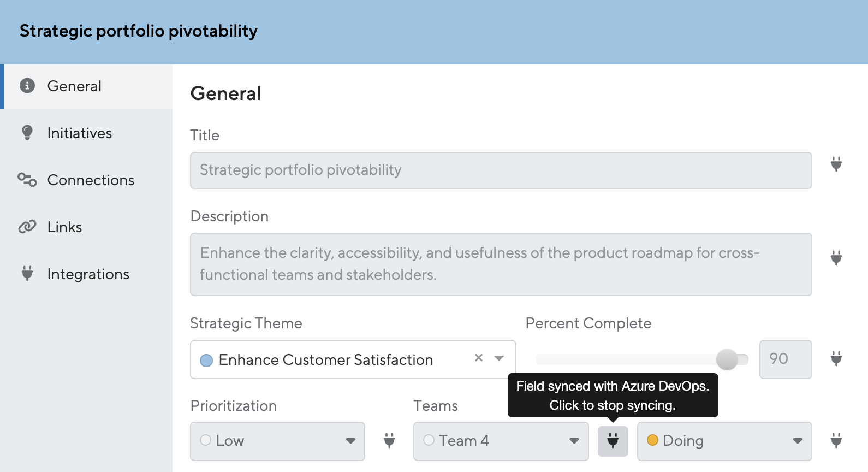Open the Connections tab in sidebar

[x=91, y=180]
